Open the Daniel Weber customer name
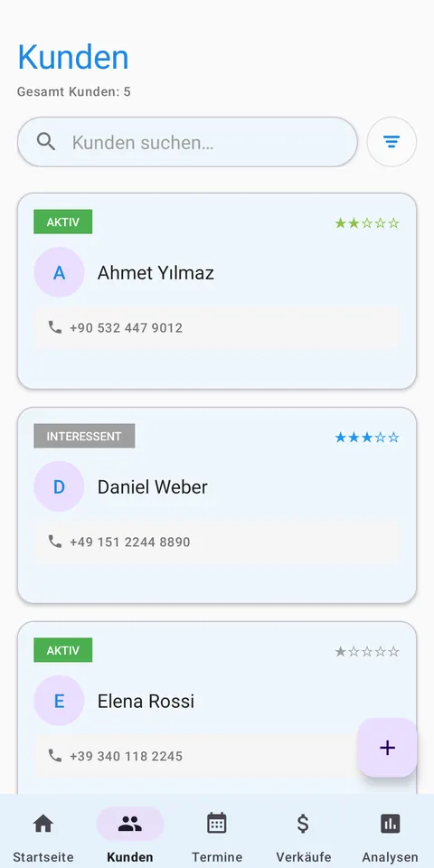The image size is (434, 868). click(x=153, y=487)
